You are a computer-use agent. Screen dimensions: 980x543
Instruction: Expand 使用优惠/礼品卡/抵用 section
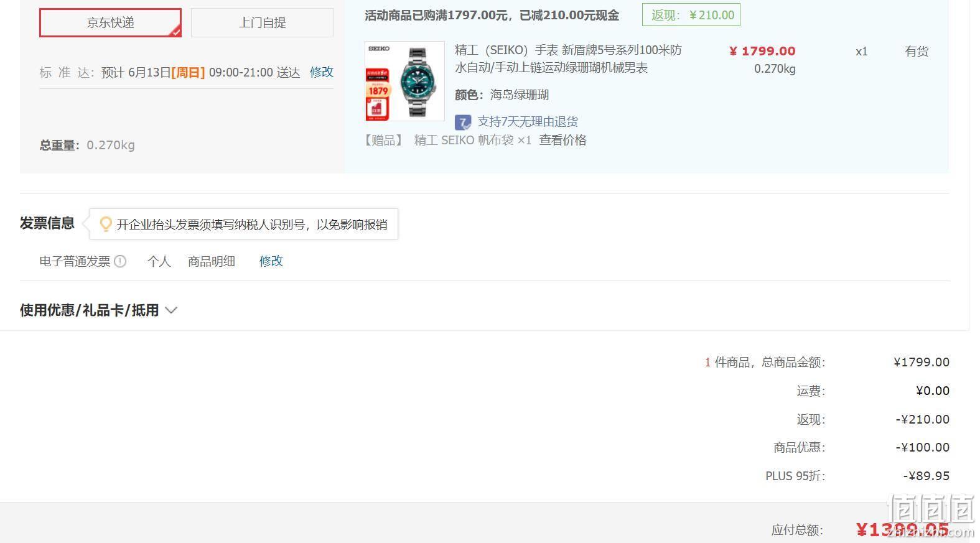[x=98, y=310]
